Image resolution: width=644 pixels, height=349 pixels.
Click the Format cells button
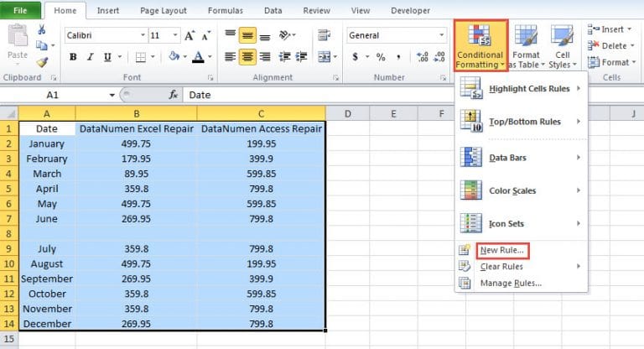click(x=611, y=62)
